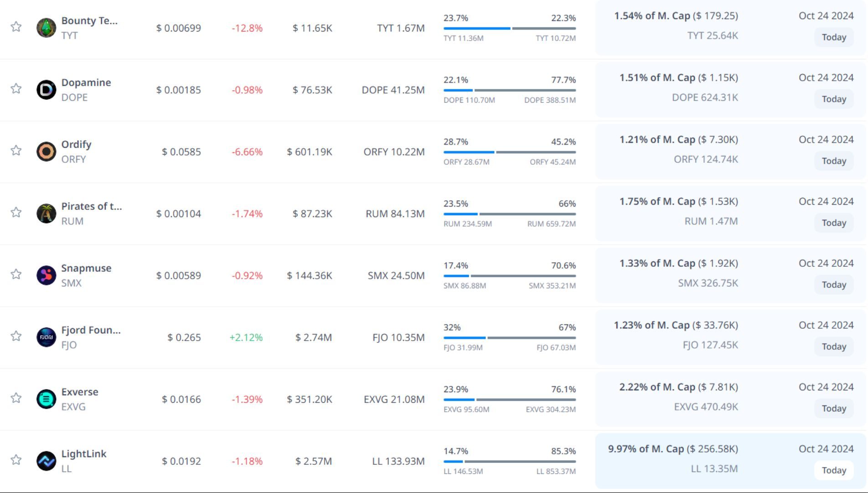This screenshot has height=493, width=868.
Task: Click the Pirates RUM unlock progress bar
Action: coord(509,214)
